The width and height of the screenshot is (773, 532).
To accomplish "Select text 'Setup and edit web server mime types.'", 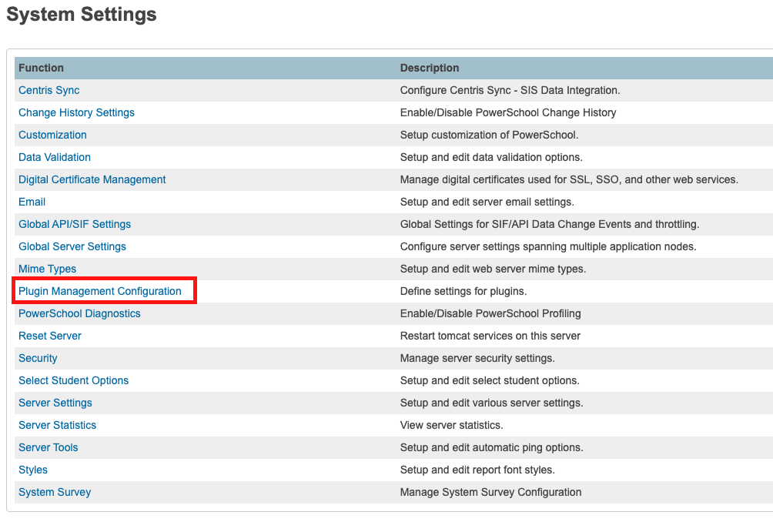I will (493, 269).
